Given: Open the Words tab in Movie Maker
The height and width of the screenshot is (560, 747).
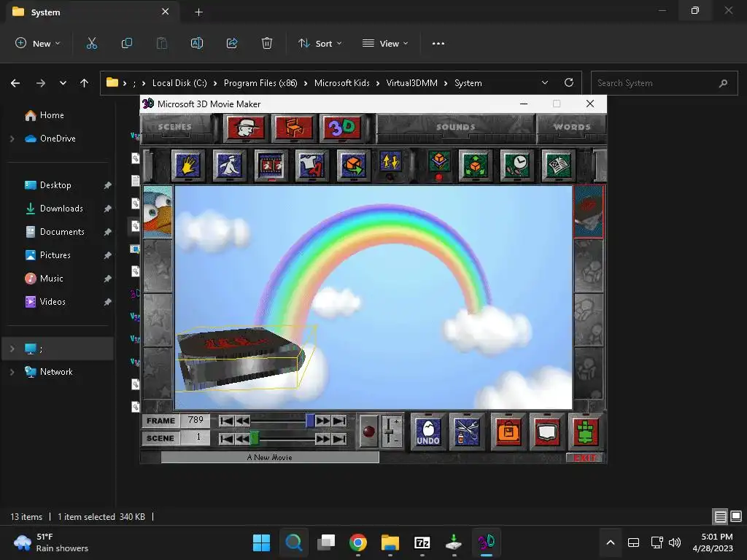Looking at the screenshot, I should (x=572, y=127).
